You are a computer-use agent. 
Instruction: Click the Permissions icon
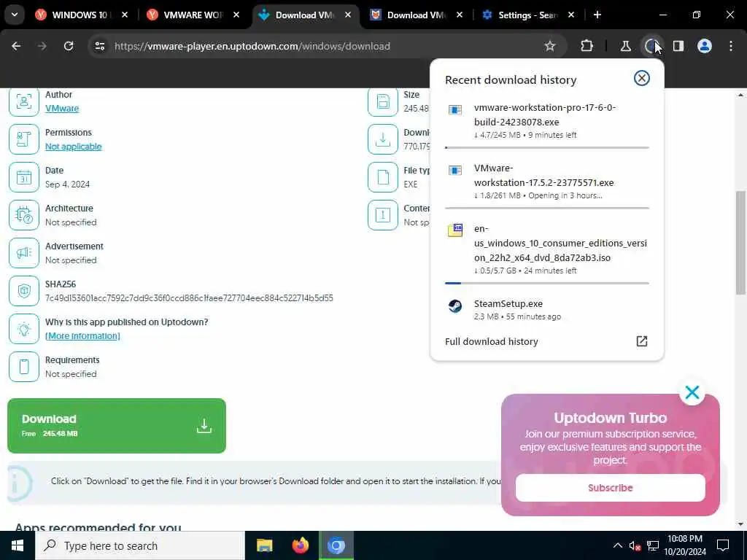click(24, 139)
